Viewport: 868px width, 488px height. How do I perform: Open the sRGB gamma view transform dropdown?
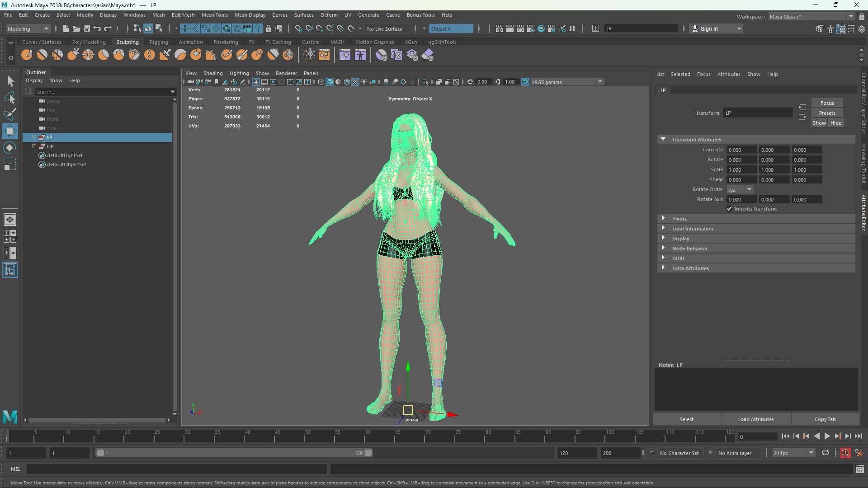click(x=568, y=82)
